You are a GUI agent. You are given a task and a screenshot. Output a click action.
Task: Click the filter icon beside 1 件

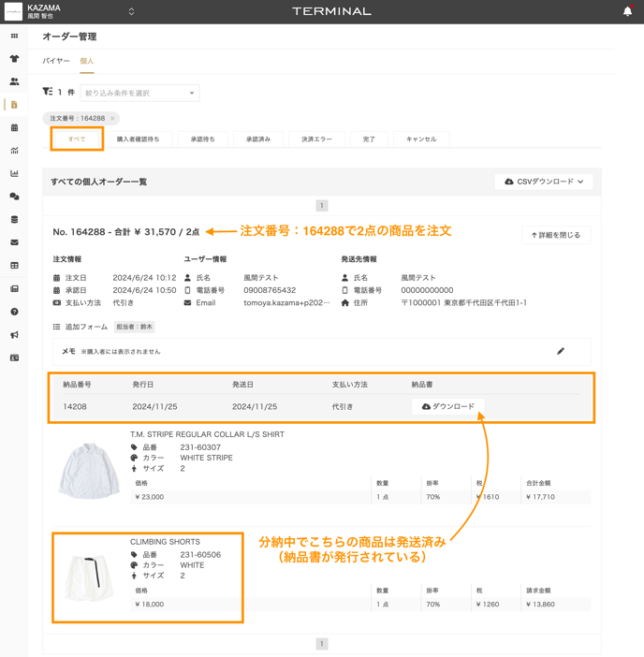pyautogui.click(x=48, y=92)
